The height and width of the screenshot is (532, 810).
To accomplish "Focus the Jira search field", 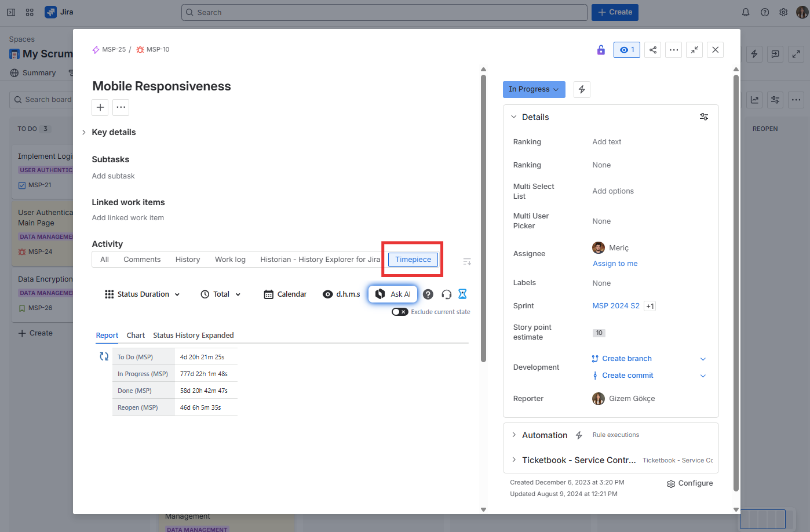I will (x=384, y=12).
